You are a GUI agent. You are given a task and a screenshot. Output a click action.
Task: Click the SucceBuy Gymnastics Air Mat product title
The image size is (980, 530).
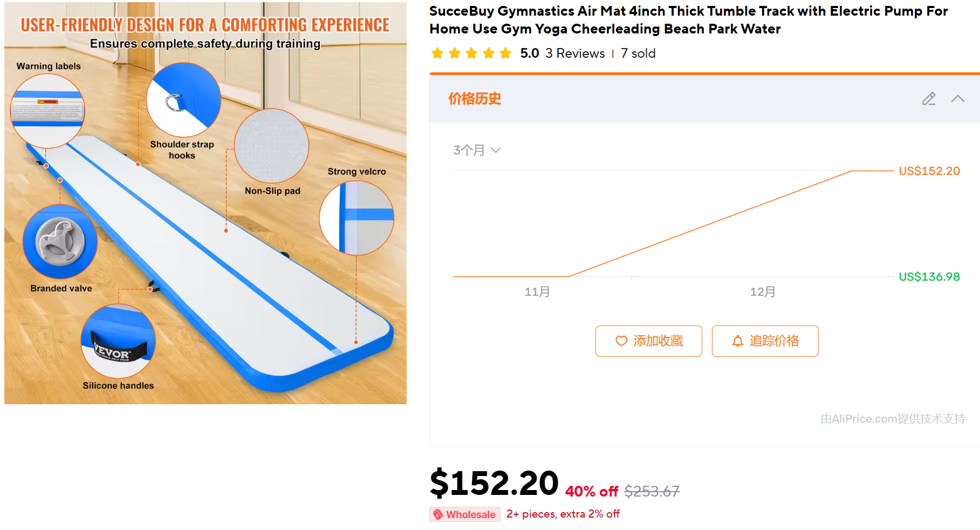pyautogui.click(x=688, y=20)
